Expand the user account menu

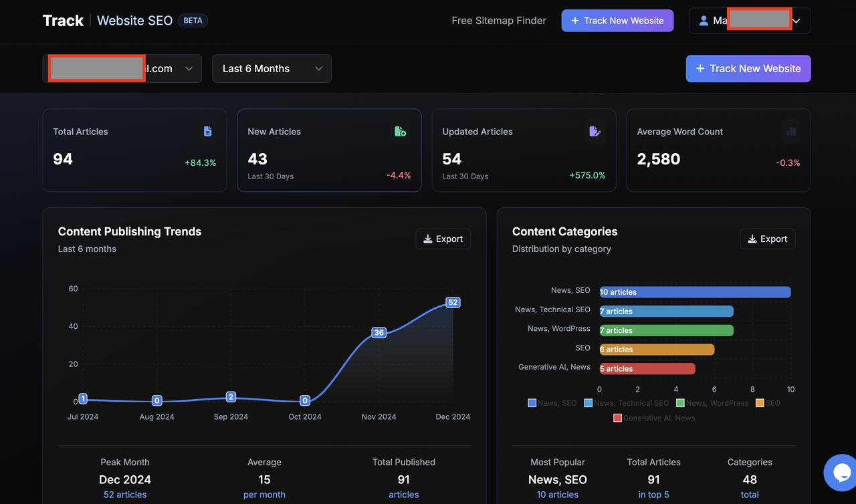pos(750,21)
